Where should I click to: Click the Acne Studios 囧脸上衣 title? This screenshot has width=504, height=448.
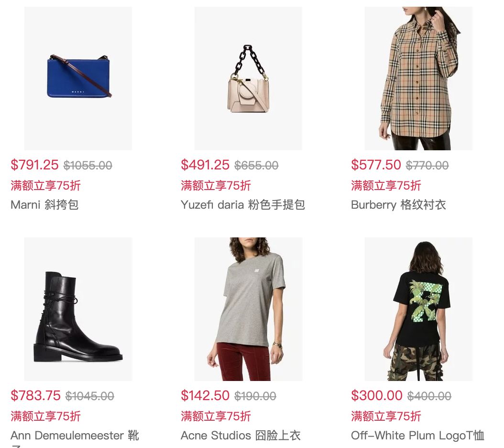click(x=241, y=436)
